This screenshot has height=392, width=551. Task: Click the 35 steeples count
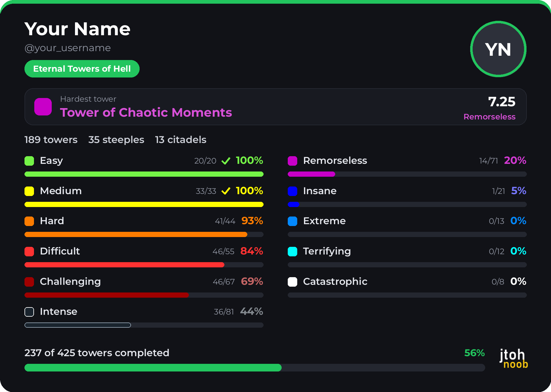[x=116, y=140]
